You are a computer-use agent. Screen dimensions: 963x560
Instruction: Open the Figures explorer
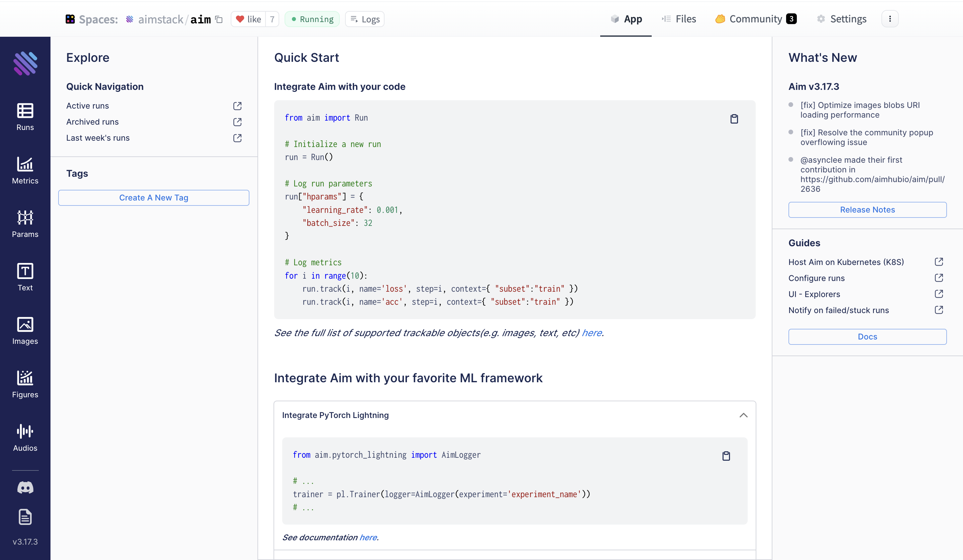(x=25, y=384)
